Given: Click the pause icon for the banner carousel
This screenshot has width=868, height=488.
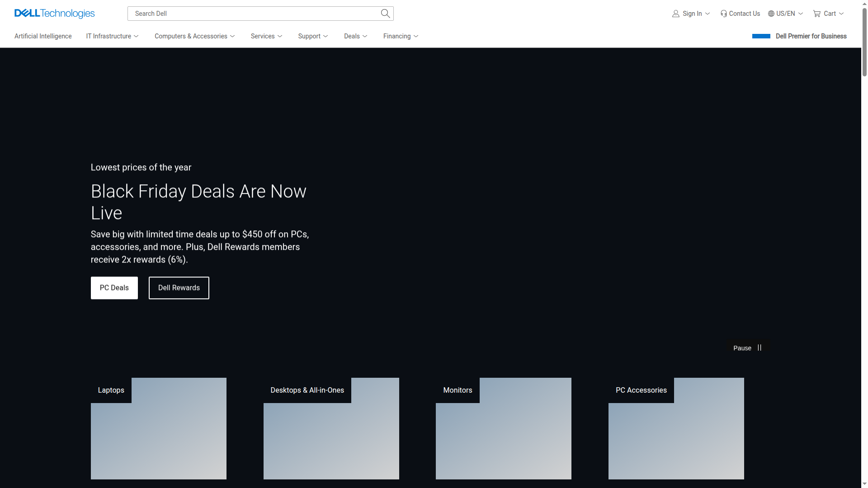Looking at the screenshot, I should click(759, 347).
